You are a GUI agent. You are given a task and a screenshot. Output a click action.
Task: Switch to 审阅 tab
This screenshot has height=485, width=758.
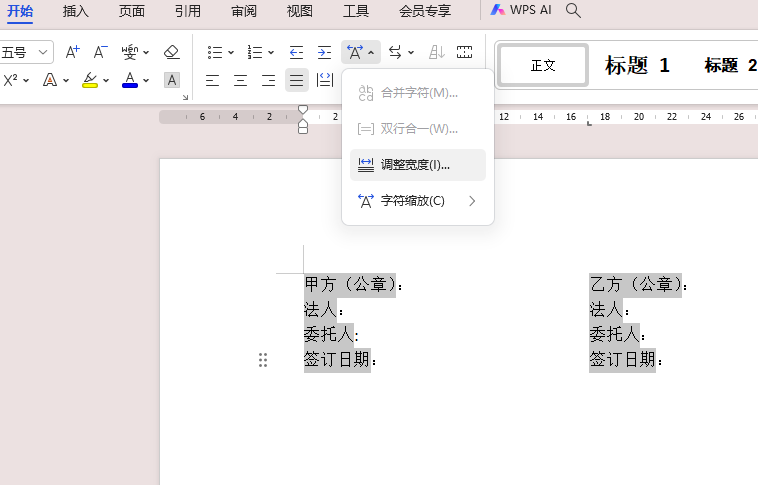[x=244, y=11]
